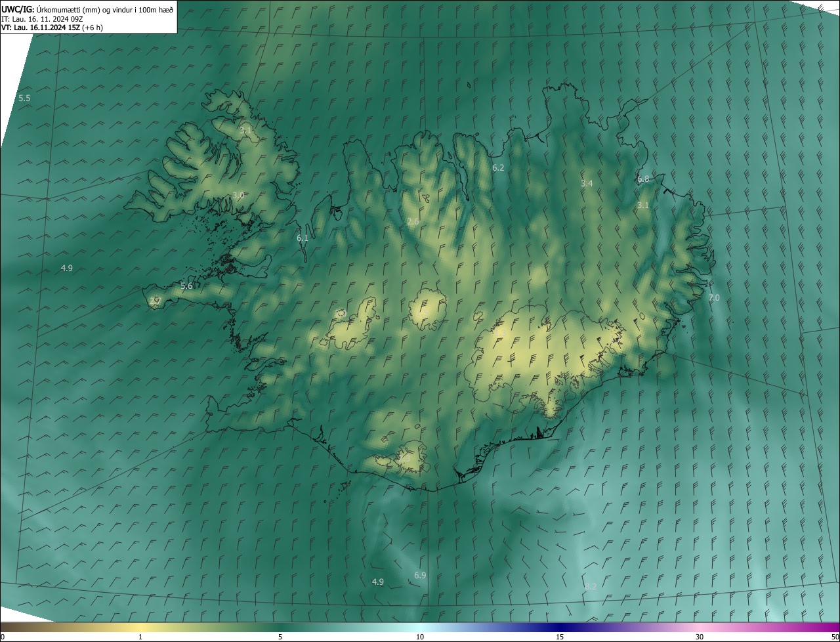Click the 5.5 precipitation value label
This screenshot has width=840, height=642.
[24, 98]
